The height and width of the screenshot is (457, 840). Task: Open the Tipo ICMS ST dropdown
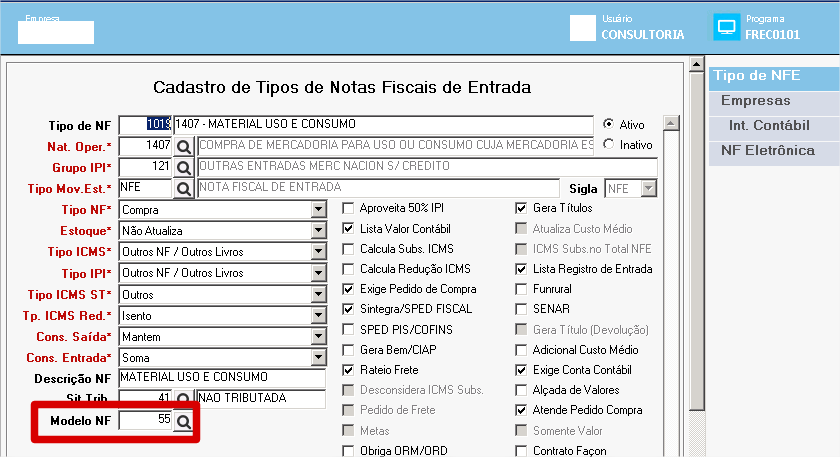pyautogui.click(x=318, y=294)
